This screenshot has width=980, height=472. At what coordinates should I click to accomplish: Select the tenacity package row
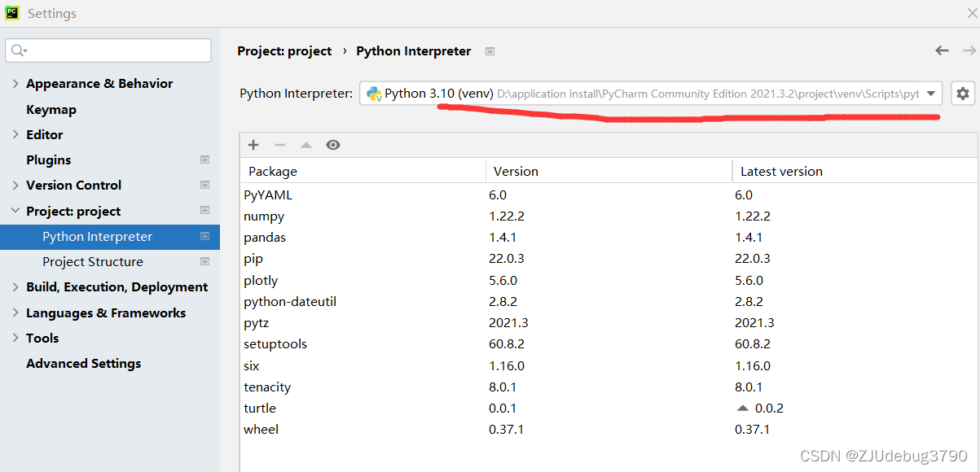point(609,387)
